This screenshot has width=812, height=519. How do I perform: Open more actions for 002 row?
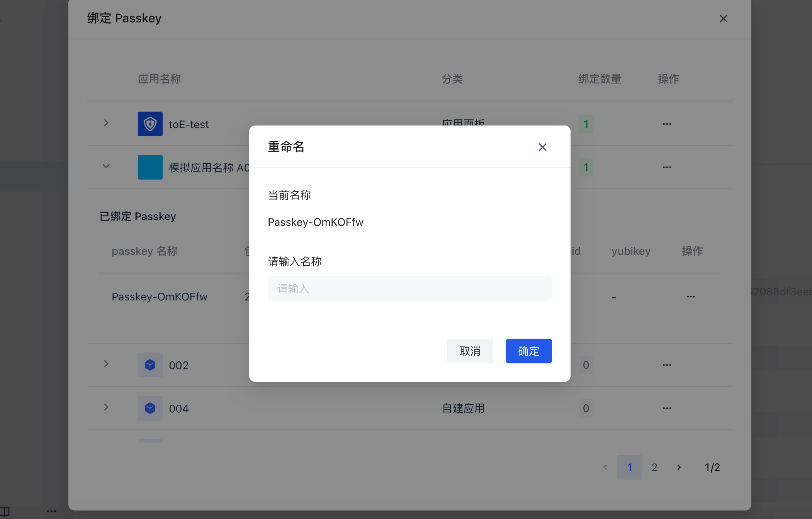pyautogui.click(x=667, y=365)
